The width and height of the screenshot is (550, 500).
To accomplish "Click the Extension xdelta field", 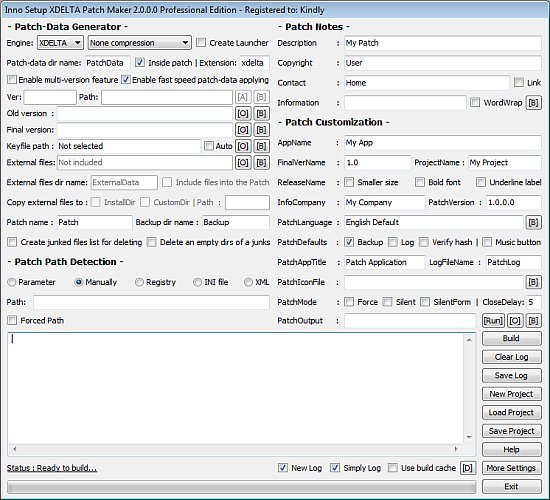I will [254, 63].
